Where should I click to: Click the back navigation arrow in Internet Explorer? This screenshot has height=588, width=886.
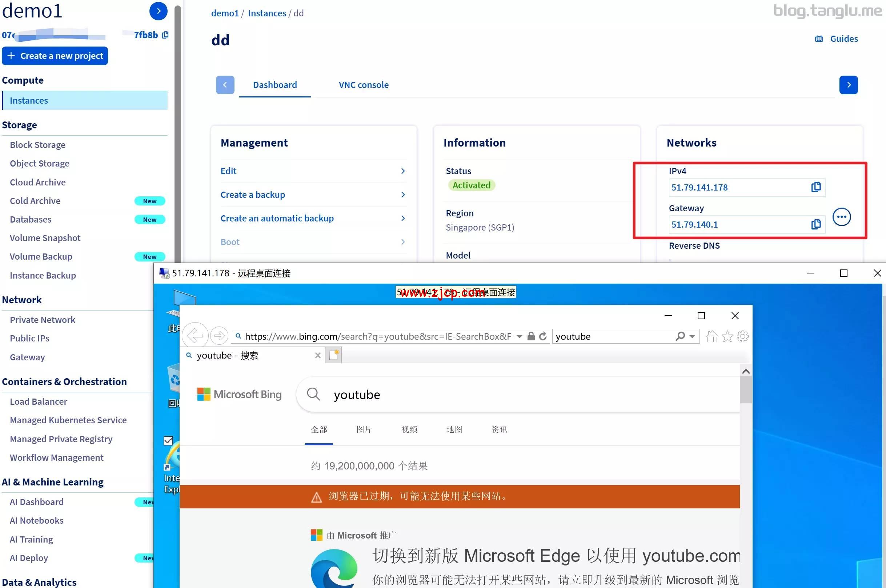(195, 336)
